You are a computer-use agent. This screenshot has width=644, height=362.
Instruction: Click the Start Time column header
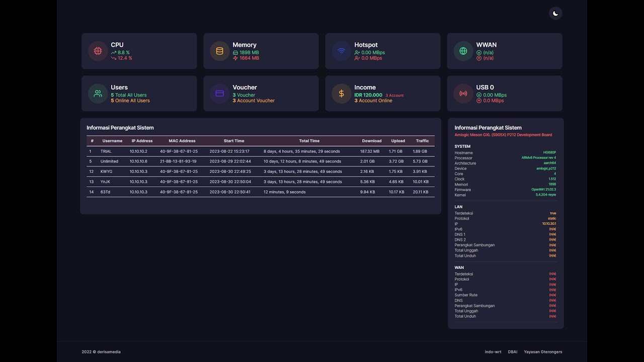point(234,141)
